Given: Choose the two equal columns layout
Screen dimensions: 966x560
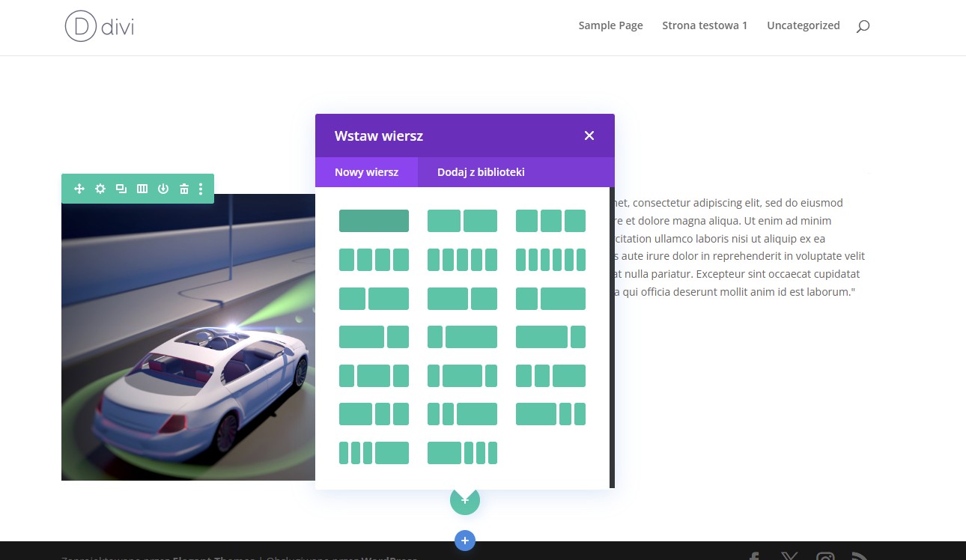Looking at the screenshot, I should (462, 221).
